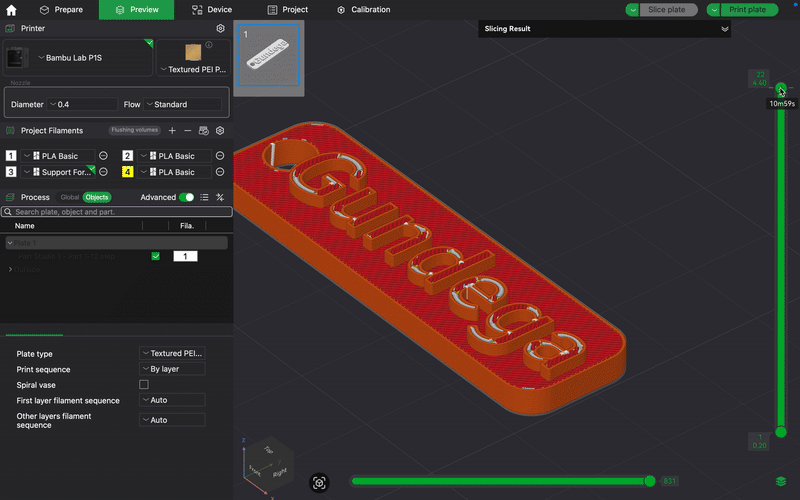This screenshot has height=500, width=800.
Task: Open printer settings gear icon
Action: point(220,29)
